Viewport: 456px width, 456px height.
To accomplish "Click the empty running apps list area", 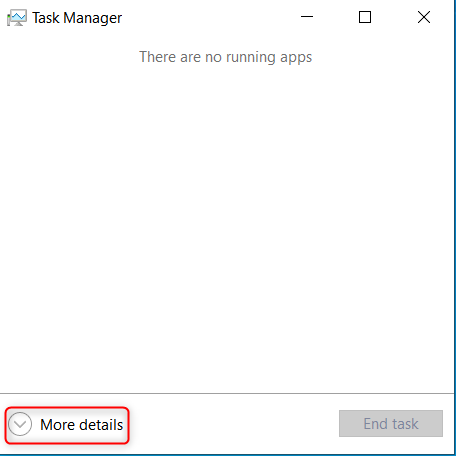I will pyautogui.click(x=227, y=227).
